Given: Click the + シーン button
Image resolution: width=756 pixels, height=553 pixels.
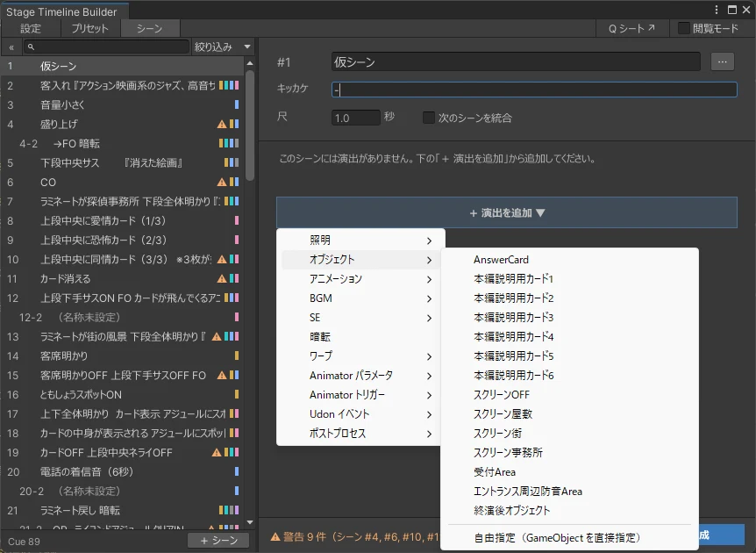Looking at the screenshot, I should click(218, 541).
